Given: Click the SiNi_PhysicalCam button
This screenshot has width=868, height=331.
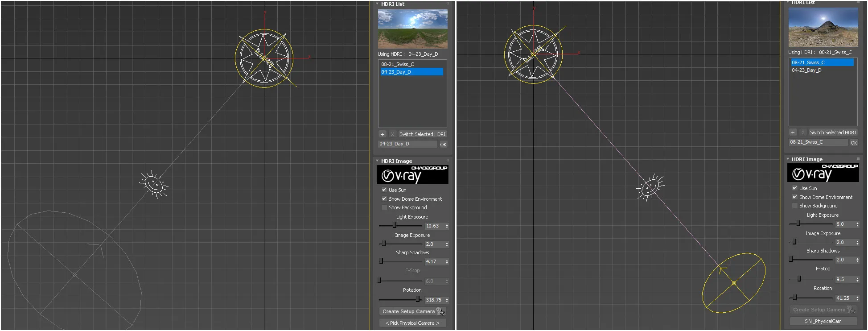Looking at the screenshot, I should pos(823,321).
